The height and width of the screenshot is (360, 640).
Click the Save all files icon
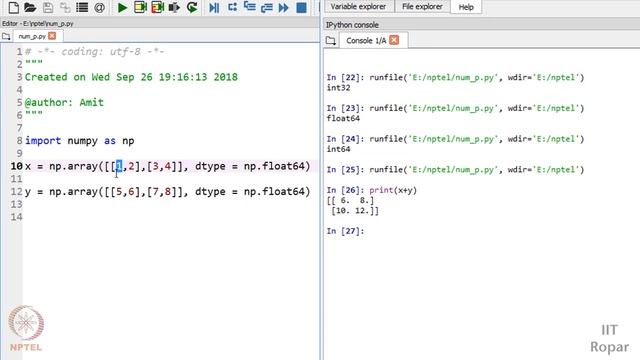pyautogui.click(x=65, y=7)
